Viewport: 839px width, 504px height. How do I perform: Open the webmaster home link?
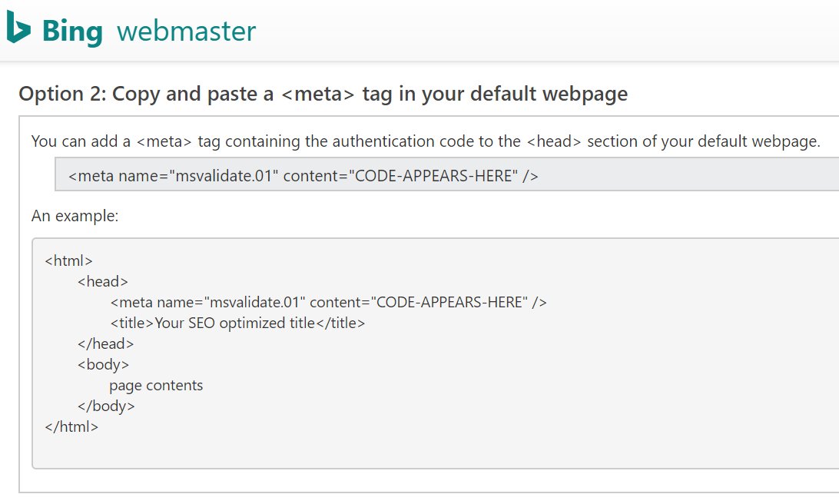pos(187,31)
